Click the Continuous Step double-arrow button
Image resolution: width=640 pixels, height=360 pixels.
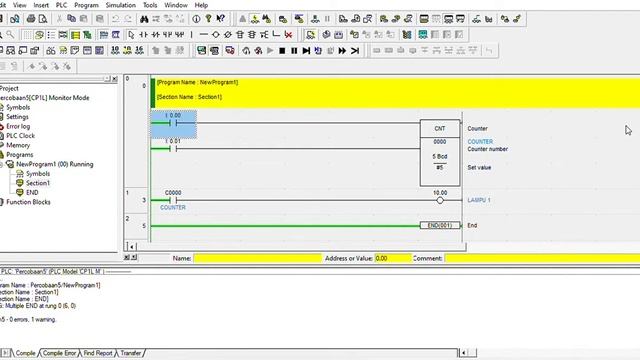(342, 51)
